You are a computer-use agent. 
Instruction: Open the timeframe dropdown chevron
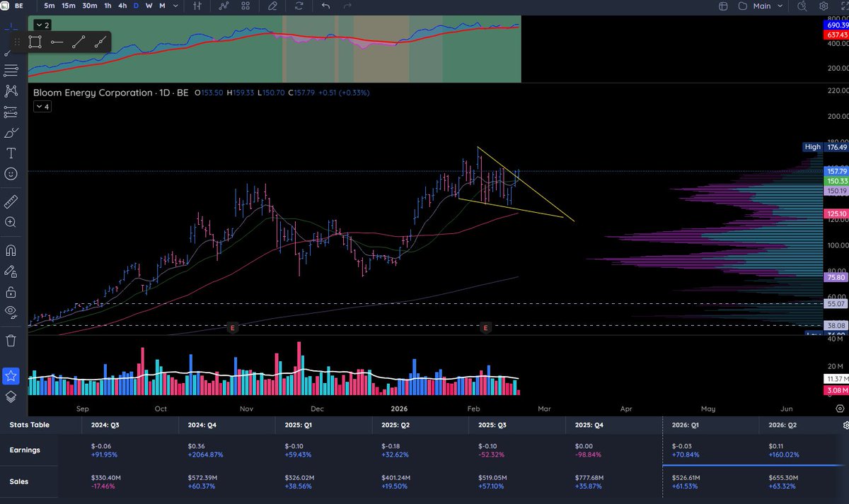point(175,6)
